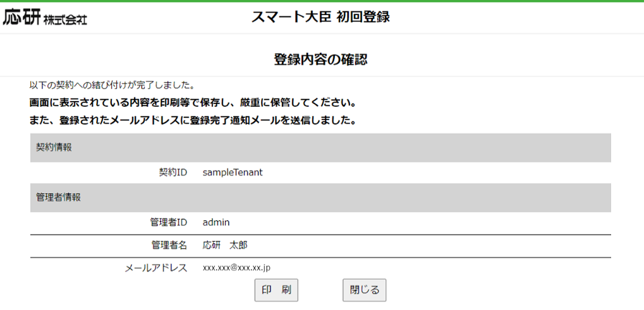Click the 管理者名 label
This screenshot has width=644, height=310.
pyautogui.click(x=169, y=246)
